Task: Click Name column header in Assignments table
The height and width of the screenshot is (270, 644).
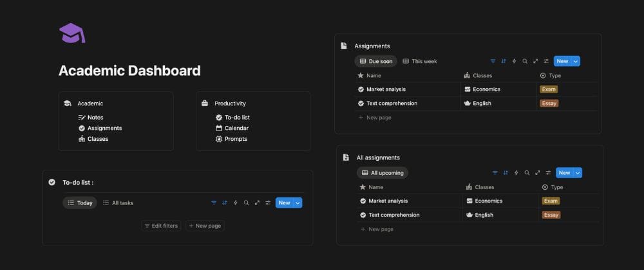Action: coord(369,75)
